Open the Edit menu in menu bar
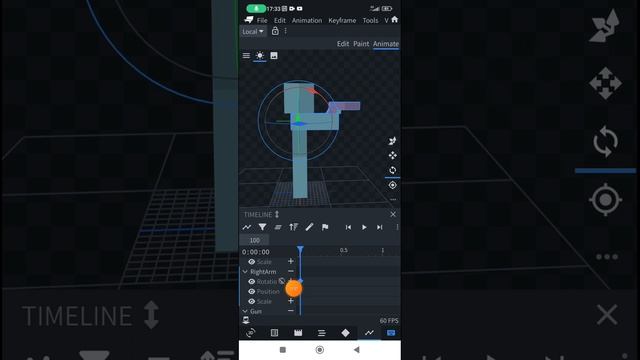 click(x=280, y=20)
